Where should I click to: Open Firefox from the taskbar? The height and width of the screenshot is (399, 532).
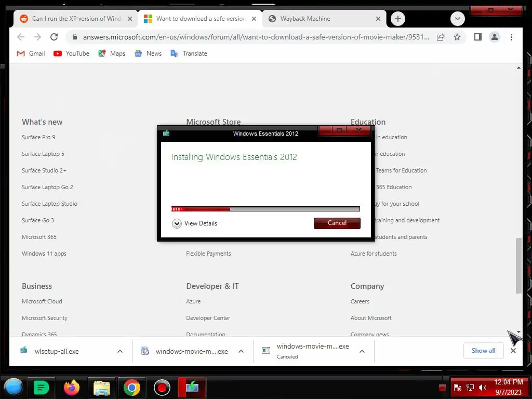point(72,387)
